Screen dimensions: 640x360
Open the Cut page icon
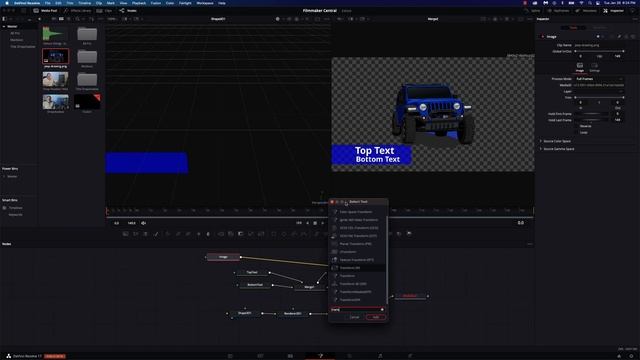260,356
